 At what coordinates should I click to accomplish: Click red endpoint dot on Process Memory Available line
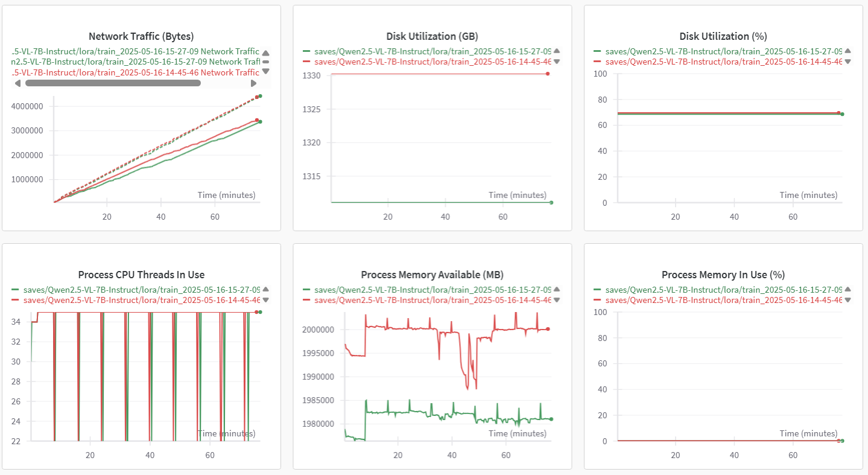[x=548, y=329]
